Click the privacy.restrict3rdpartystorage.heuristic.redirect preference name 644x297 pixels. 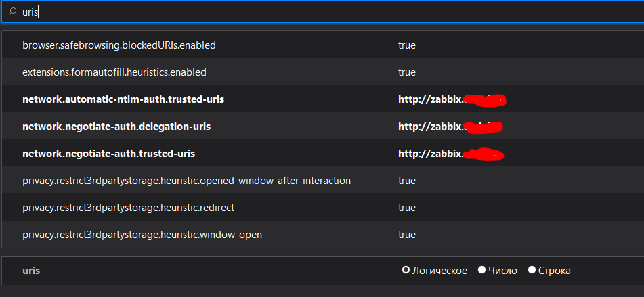click(x=128, y=208)
